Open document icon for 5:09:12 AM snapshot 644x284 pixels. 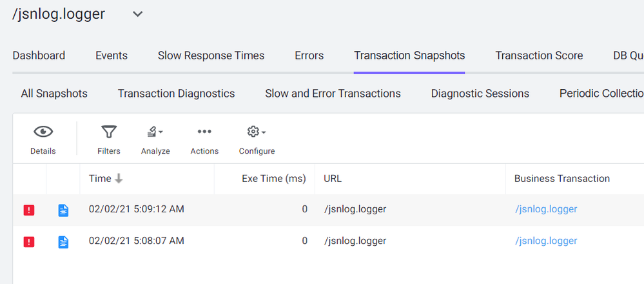point(63,210)
